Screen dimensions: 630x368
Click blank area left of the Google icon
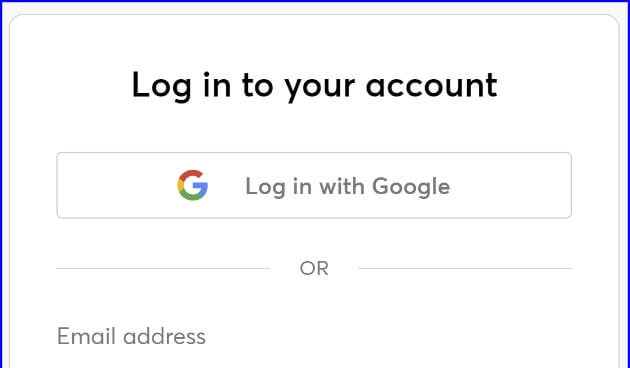click(x=117, y=185)
